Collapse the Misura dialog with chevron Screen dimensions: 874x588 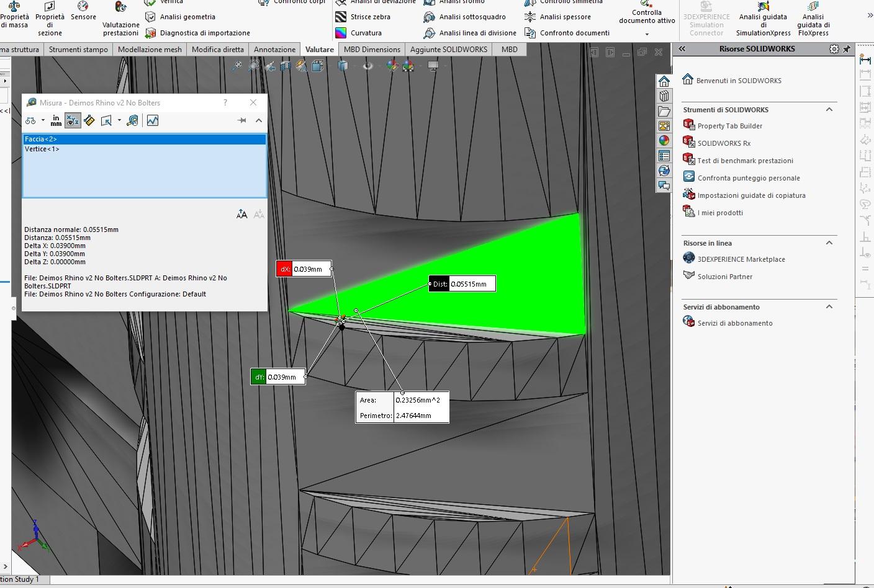click(x=259, y=120)
